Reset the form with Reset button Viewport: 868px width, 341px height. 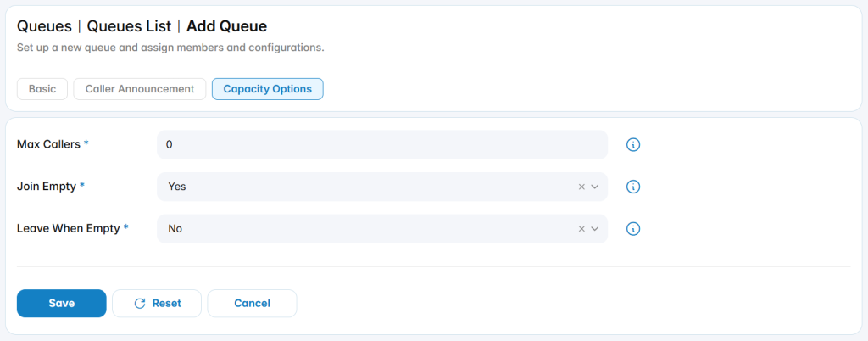coord(157,304)
